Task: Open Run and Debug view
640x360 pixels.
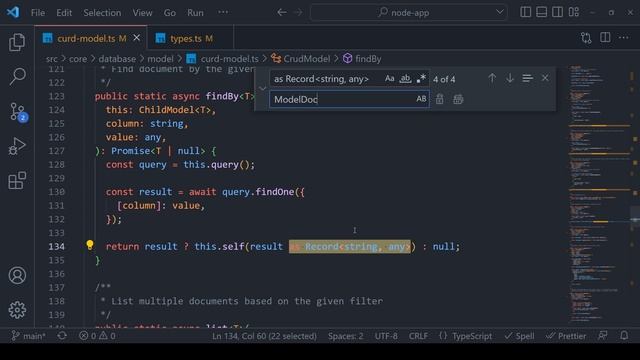Action: 17,146
